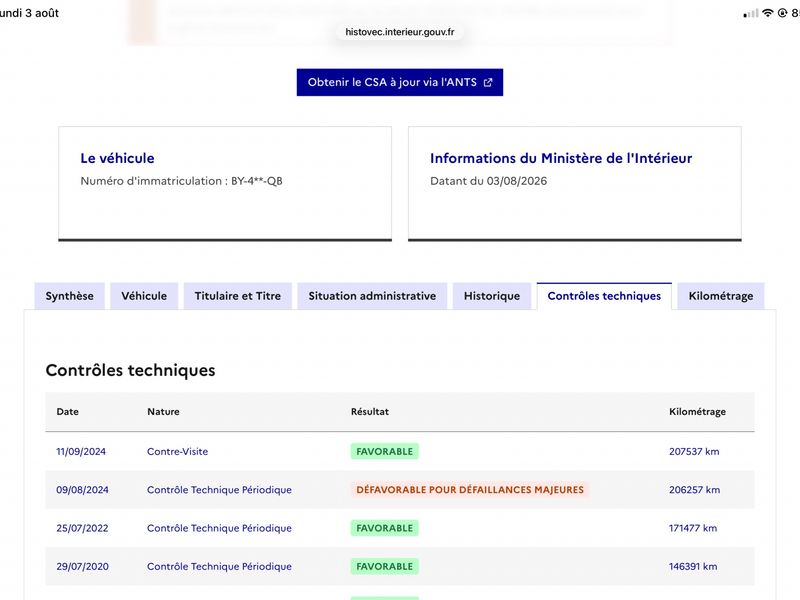Image resolution: width=800 pixels, height=600 pixels.
Task: Click the Kilométrage column header
Action: (697, 412)
